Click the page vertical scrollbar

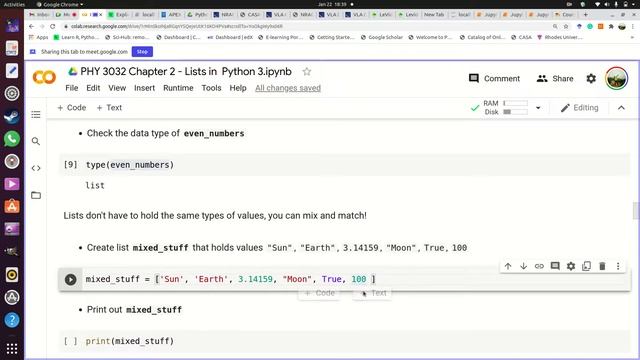[636, 210]
